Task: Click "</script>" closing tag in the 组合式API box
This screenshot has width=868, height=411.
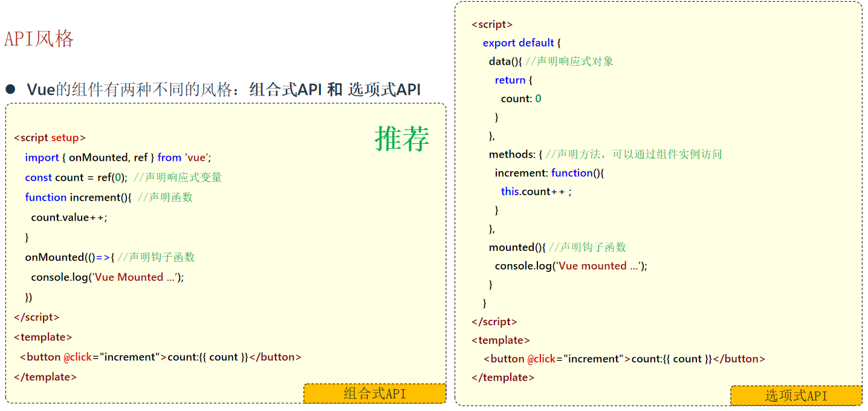Action: tap(36, 317)
